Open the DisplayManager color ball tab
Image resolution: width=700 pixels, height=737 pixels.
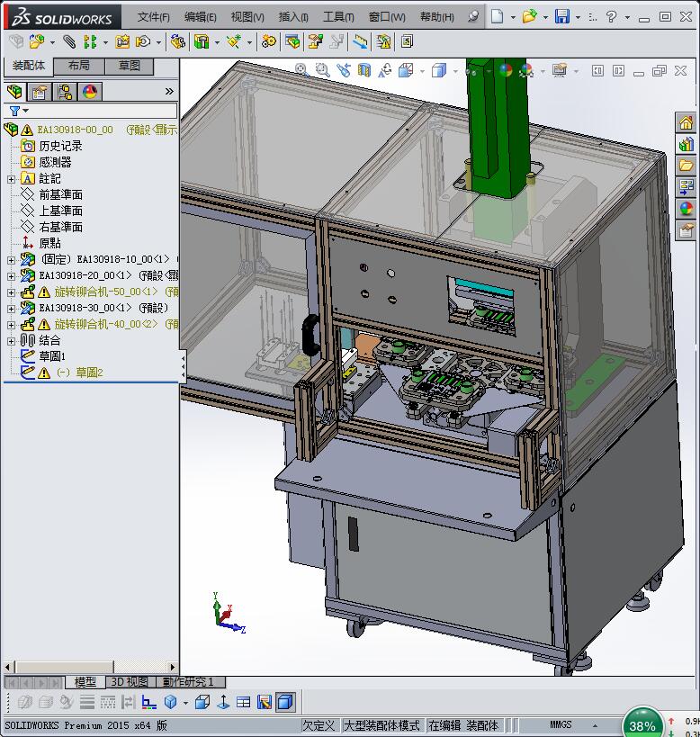tap(90, 92)
